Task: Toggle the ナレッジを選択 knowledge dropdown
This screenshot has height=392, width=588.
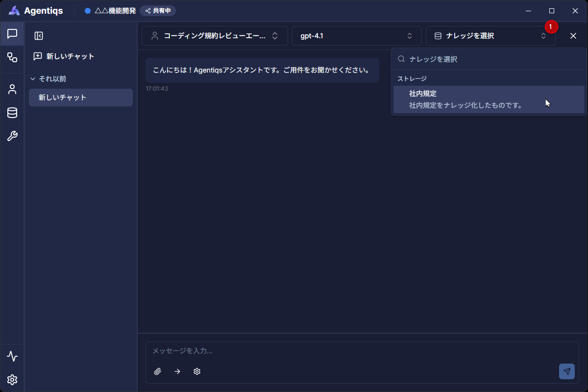Action: pyautogui.click(x=490, y=36)
